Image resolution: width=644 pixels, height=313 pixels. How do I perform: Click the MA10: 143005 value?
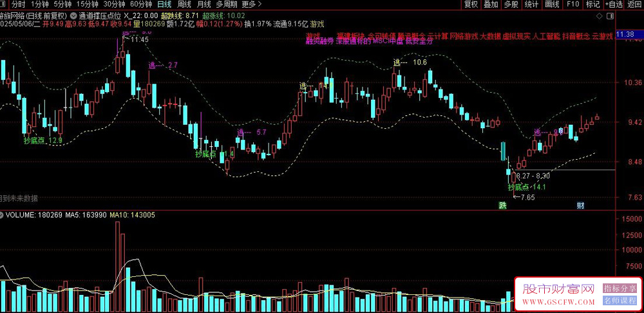click(132, 214)
